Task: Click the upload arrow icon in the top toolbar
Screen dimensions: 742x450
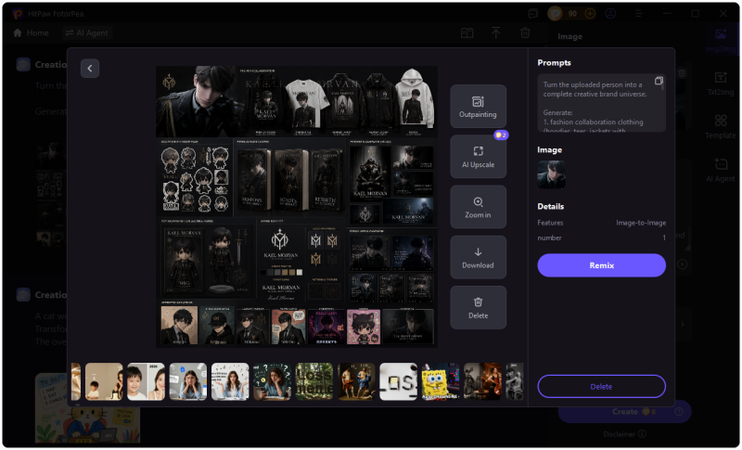Action: click(x=496, y=33)
